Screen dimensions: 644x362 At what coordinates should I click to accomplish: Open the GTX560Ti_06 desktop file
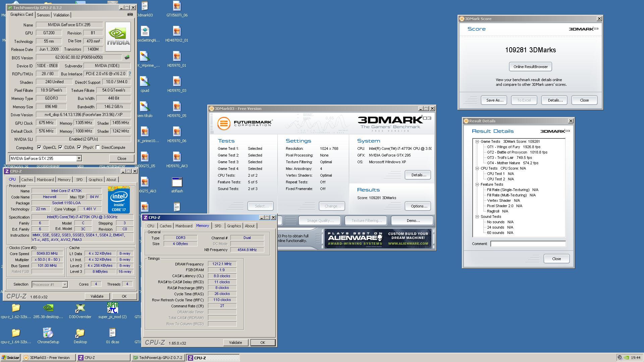[x=177, y=9]
